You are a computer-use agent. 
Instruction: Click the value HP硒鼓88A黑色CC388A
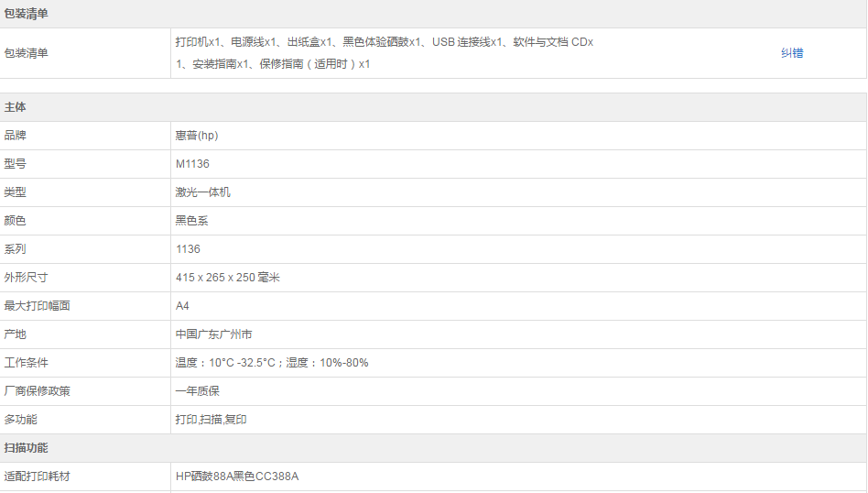coord(237,477)
